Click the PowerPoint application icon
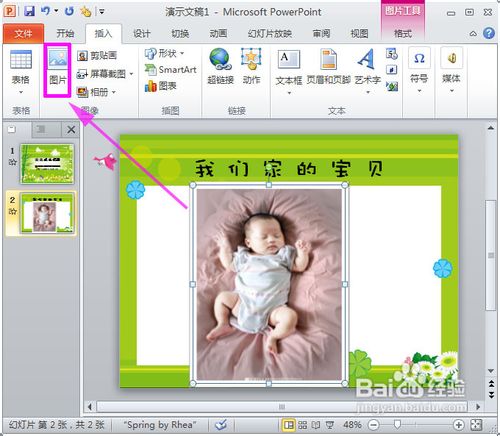The width and height of the screenshot is (500, 436). tap(9, 11)
